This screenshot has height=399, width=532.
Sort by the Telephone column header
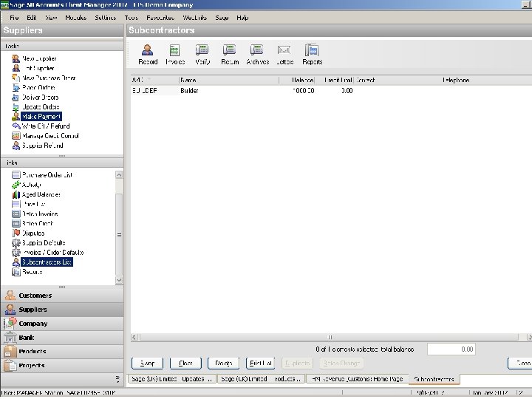coord(486,80)
